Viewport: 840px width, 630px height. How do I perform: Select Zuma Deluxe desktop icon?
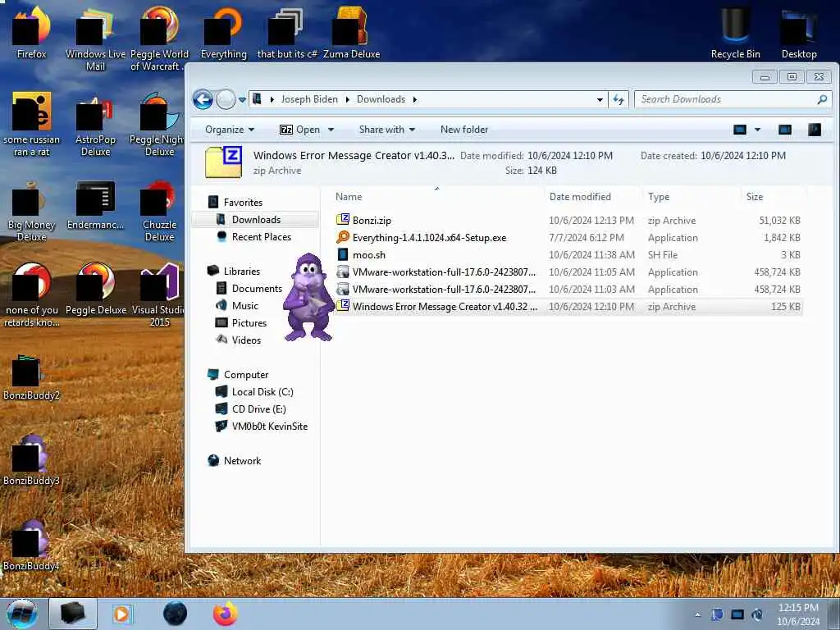pyautogui.click(x=351, y=33)
